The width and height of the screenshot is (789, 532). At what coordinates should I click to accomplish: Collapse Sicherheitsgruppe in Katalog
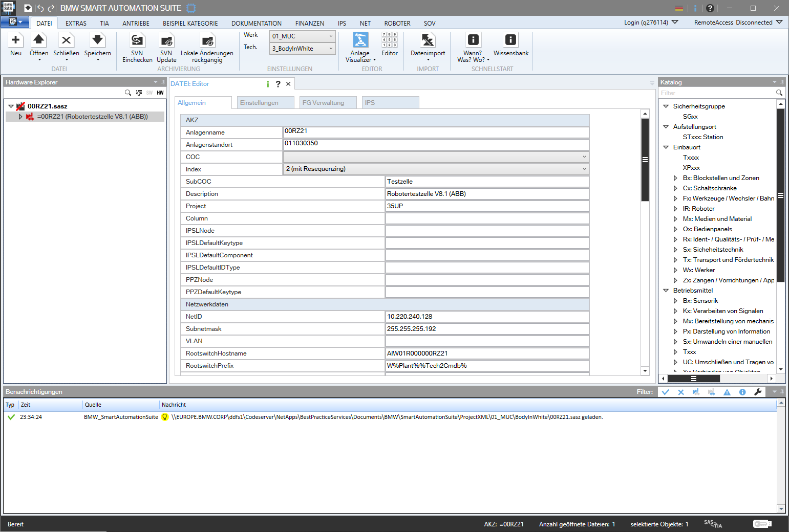[666, 106]
